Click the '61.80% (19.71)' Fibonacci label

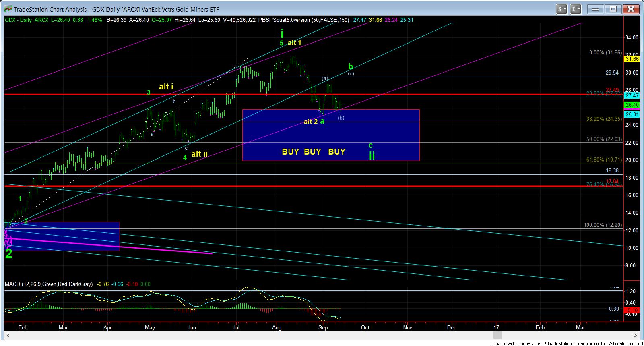tap(605, 160)
